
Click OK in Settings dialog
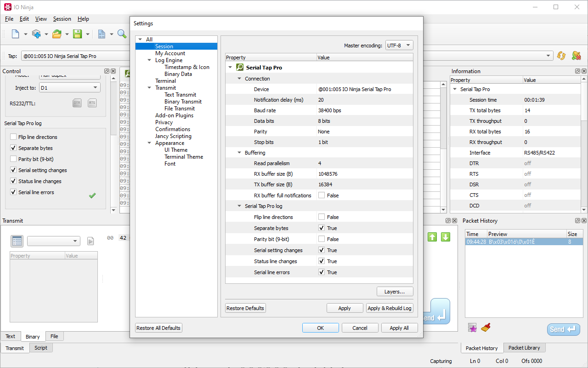321,328
